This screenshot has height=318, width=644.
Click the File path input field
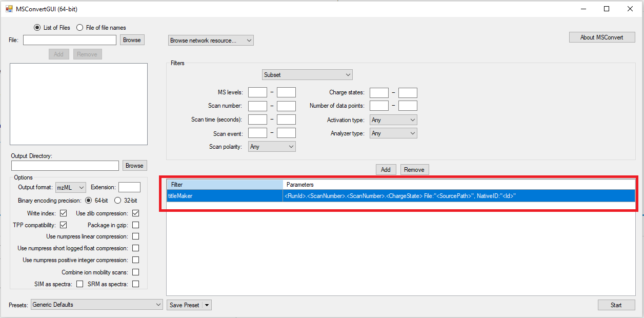[x=69, y=40]
